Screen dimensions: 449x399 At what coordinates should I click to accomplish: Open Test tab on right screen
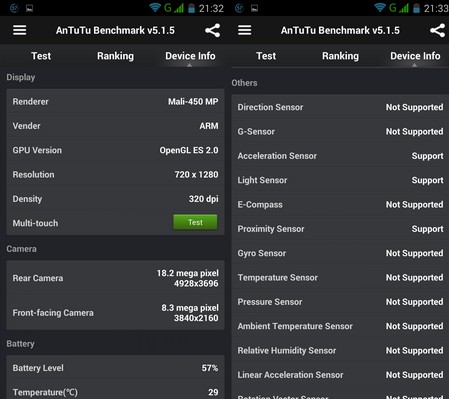(x=266, y=56)
